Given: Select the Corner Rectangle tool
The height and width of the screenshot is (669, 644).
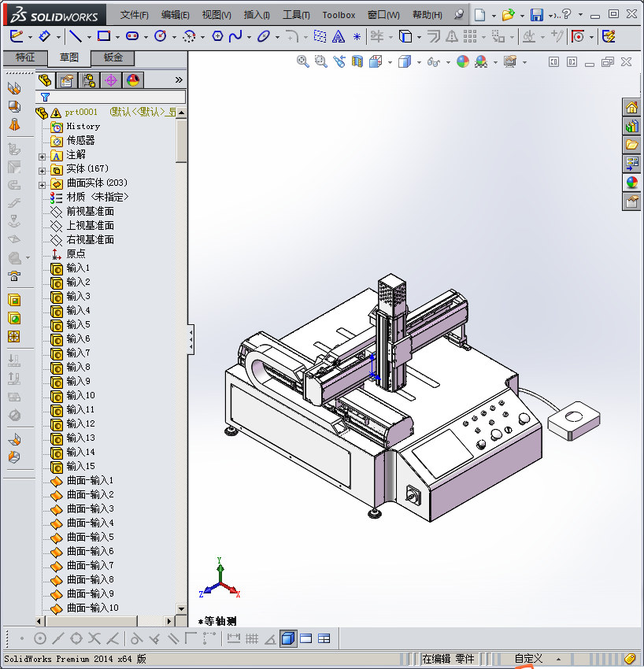Looking at the screenshot, I should click(x=104, y=36).
